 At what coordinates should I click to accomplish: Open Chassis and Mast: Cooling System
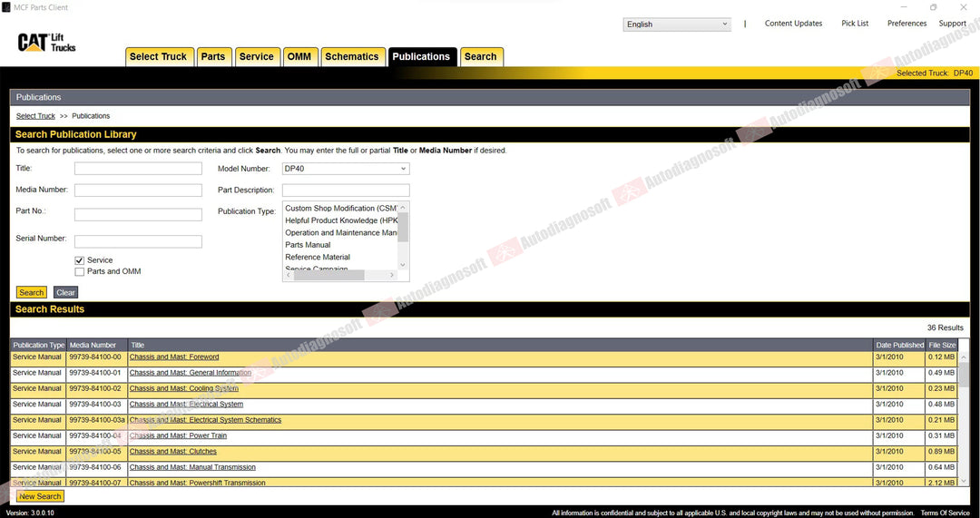click(x=183, y=388)
